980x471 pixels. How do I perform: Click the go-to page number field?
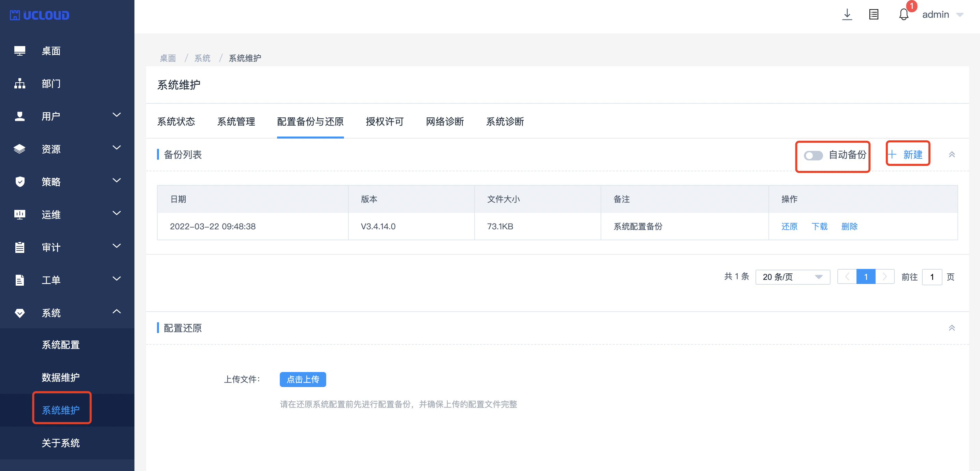coord(932,277)
